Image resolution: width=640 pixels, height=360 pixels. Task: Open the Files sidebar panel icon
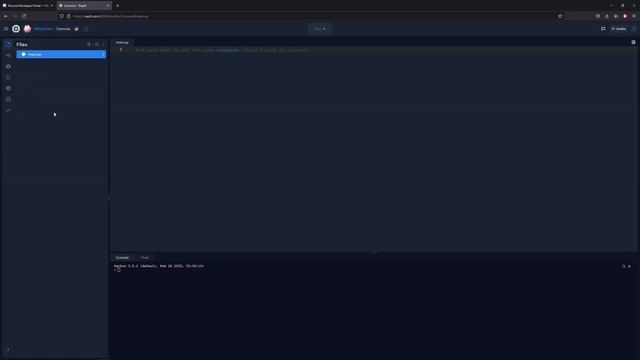click(x=8, y=44)
